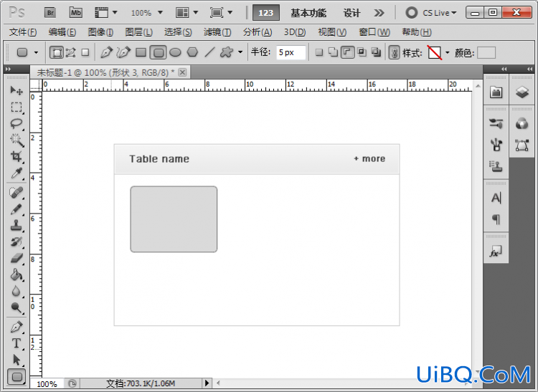This screenshot has height=392, width=538.
Task: Launch Mini Bridge
Action: coord(75,13)
